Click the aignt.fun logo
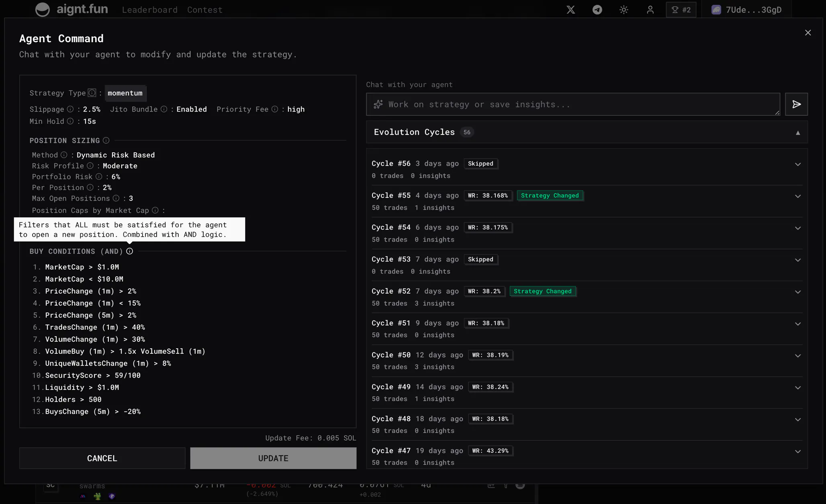This screenshot has width=826, height=504. pyautogui.click(x=72, y=9)
